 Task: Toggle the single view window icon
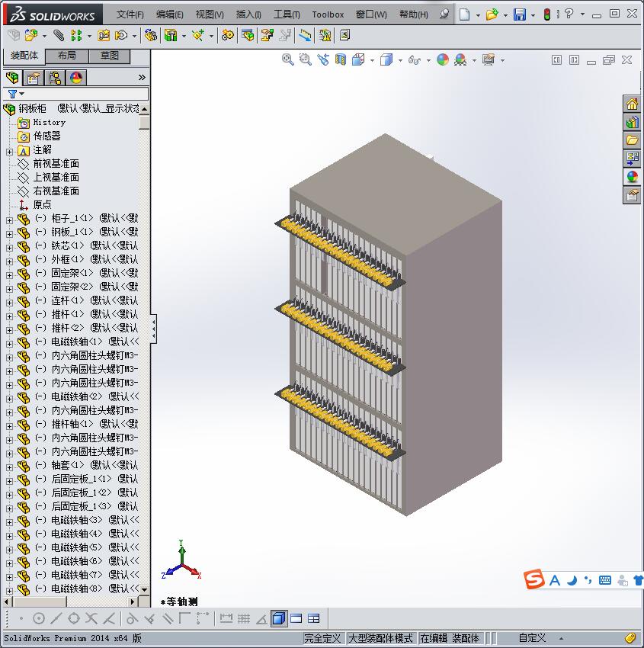tap(296, 619)
